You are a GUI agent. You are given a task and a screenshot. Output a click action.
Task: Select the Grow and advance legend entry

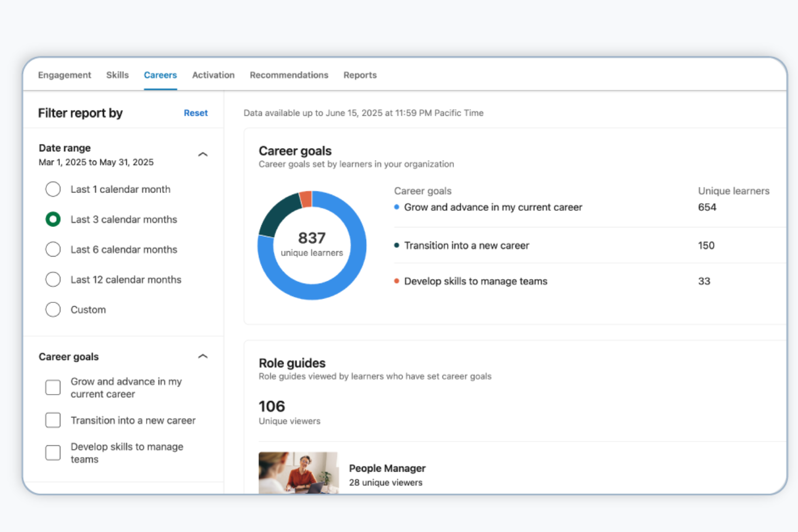click(492, 207)
